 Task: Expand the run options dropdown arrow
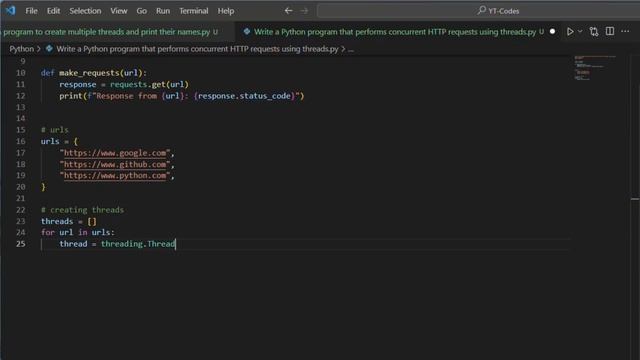[580, 31]
